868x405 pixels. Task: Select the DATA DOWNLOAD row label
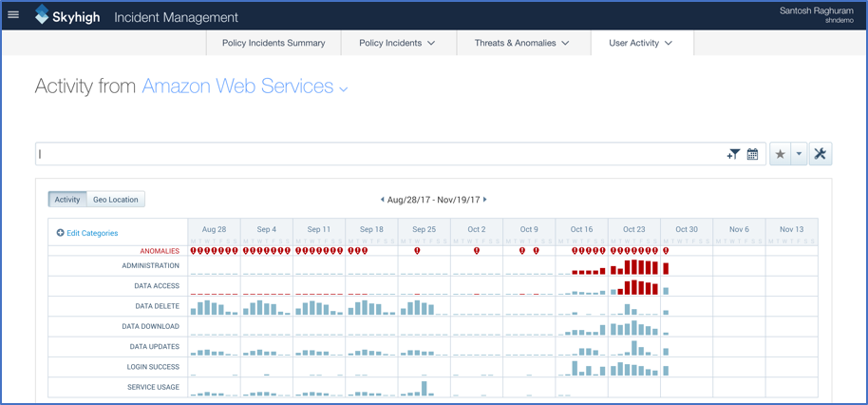pos(151,326)
